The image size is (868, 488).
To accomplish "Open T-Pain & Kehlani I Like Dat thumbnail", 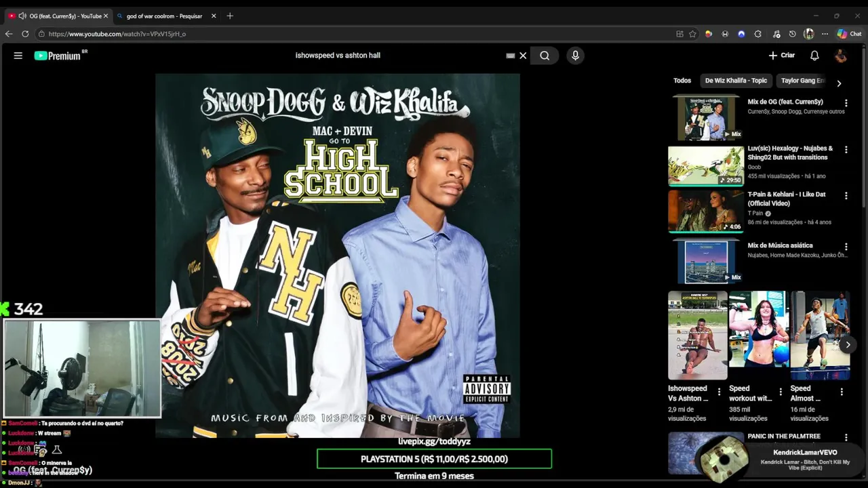I will (706, 211).
